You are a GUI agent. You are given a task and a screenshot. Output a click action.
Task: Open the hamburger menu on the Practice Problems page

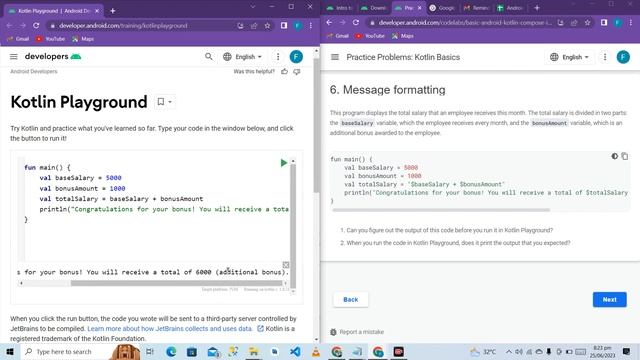[x=335, y=57]
